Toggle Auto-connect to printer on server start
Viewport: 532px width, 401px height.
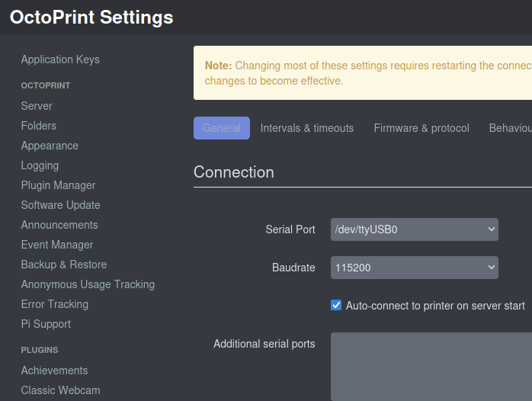pyautogui.click(x=336, y=305)
